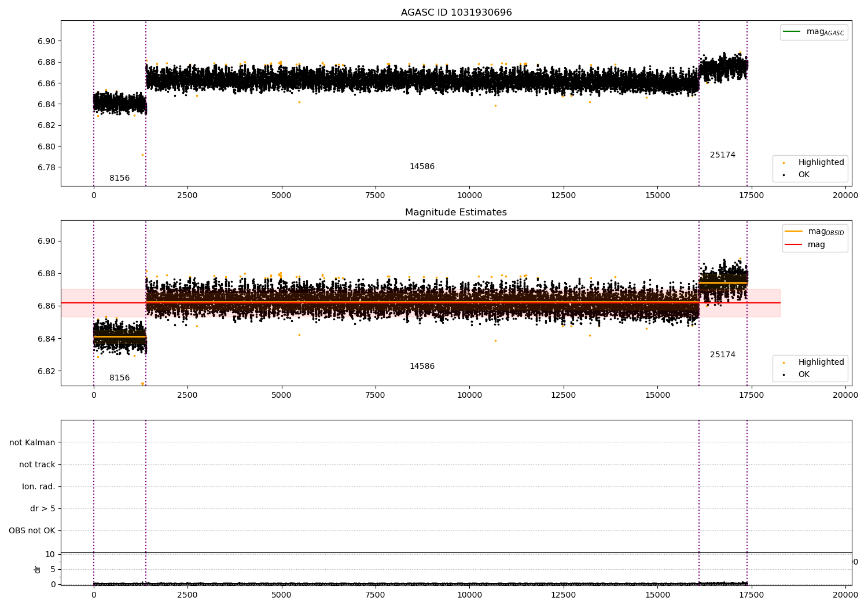Click obsid label '8156' in Magnitude Estimates panel
868x608 pixels.
(x=120, y=378)
